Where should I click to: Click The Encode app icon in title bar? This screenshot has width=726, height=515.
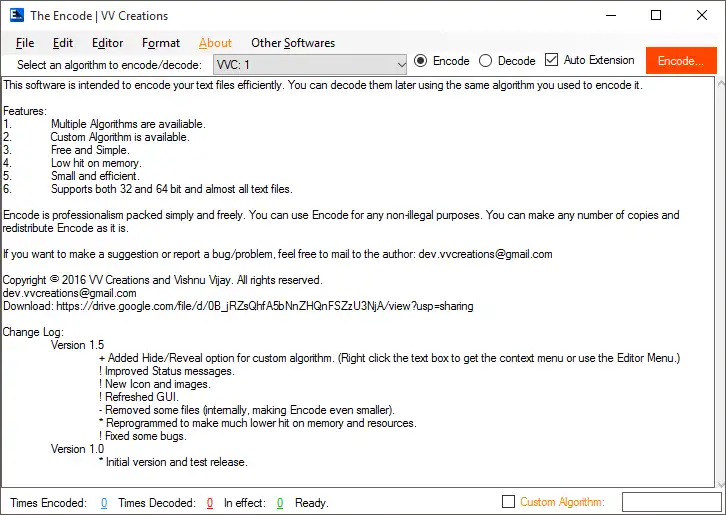[17, 15]
